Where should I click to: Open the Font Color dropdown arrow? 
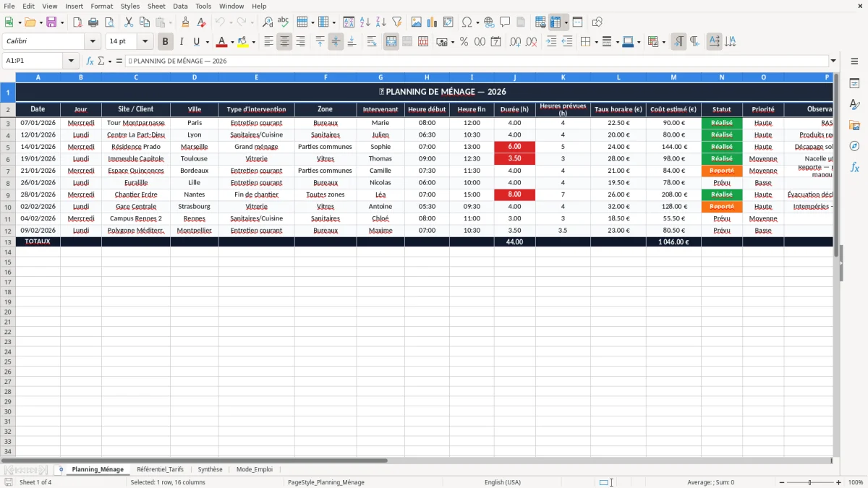coord(232,42)
